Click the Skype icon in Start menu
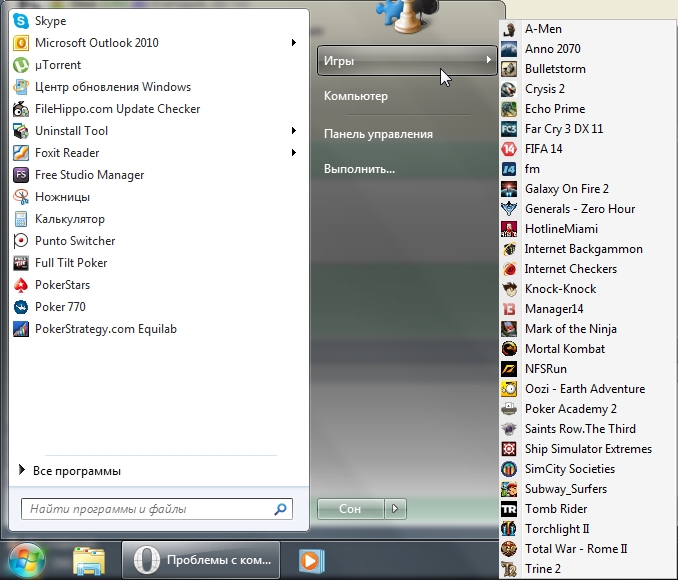678x580 pixels. pyautogui.click(x=21, y=21)
